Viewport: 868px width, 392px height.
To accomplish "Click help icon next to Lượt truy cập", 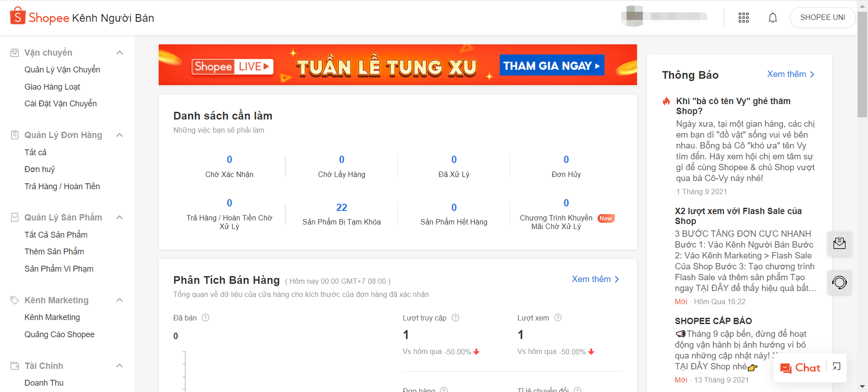I will pos(456,318).
